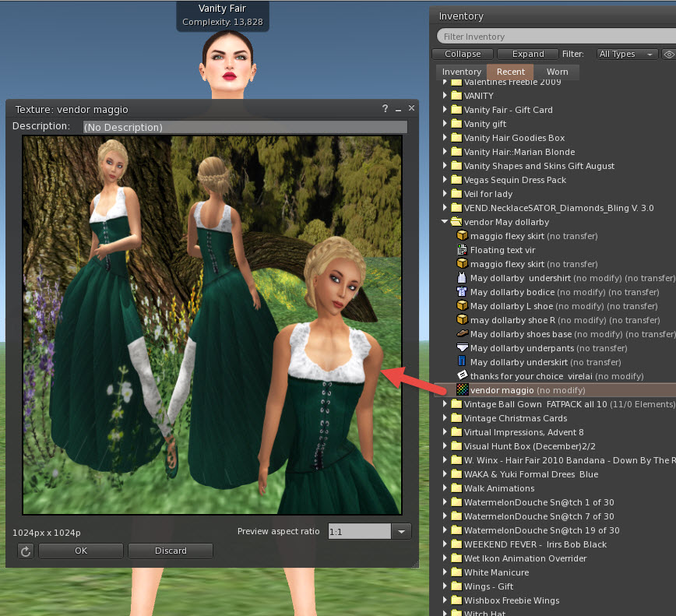The height and width of the screenshot is (616, 676).
Task: Click inside the Filter Inventory search field
Action: pos(545,36)
